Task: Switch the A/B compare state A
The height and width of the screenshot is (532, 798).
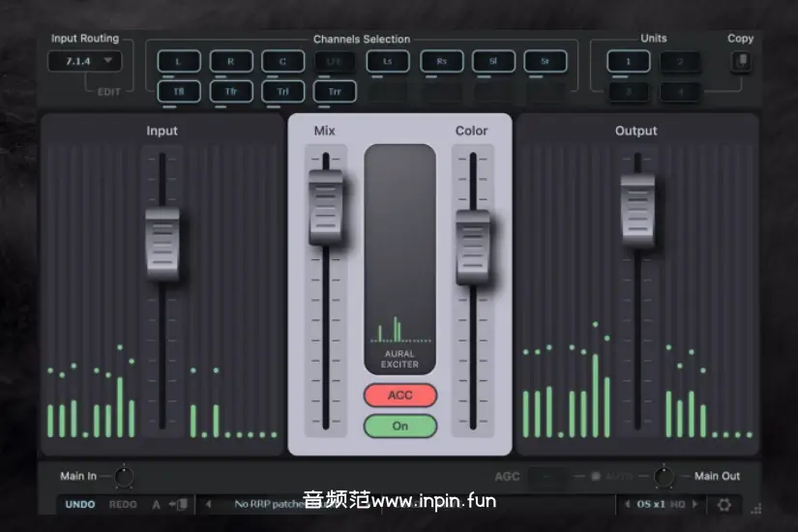Action: coord(157,505)
